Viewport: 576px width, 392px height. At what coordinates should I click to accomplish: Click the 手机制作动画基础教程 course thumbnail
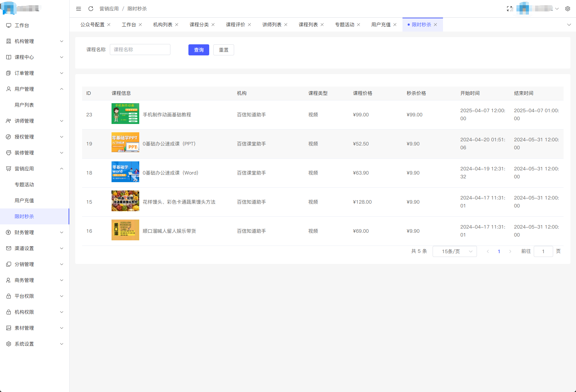(x=125, y=114)
